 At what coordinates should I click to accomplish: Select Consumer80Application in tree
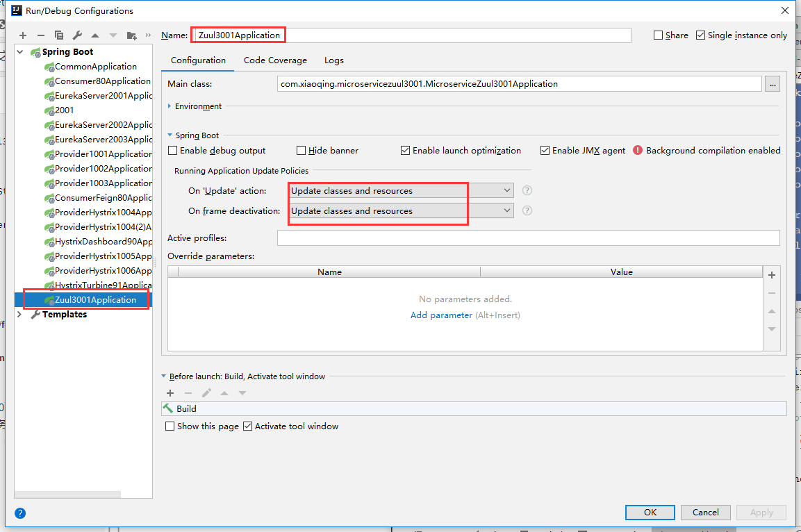[103, 81]
